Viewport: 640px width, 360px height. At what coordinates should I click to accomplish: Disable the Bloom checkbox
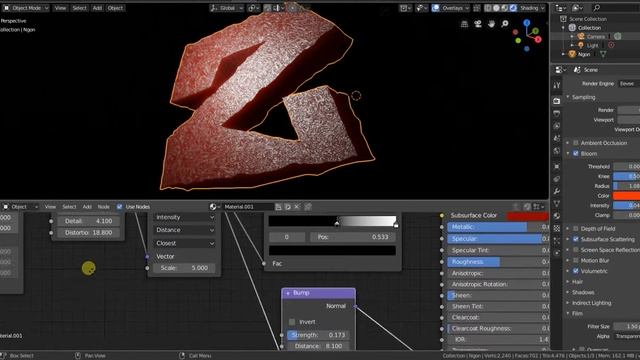click(x=576, y=153)
